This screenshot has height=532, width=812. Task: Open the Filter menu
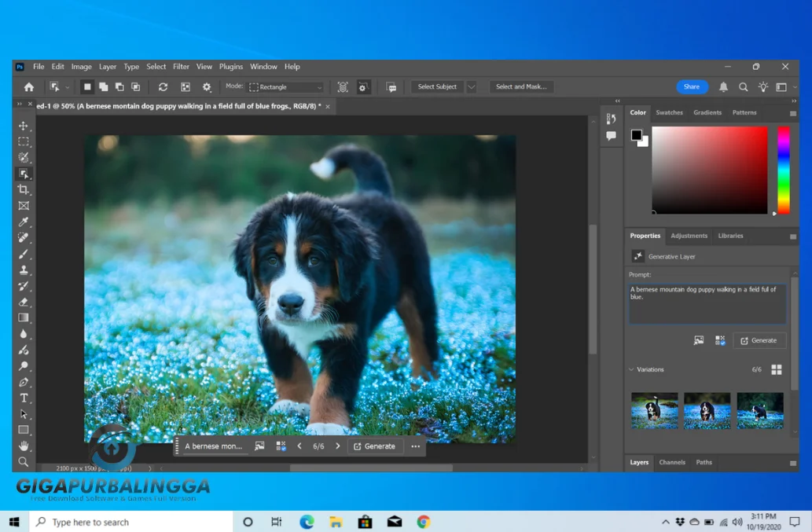click(x=181, y=67)
